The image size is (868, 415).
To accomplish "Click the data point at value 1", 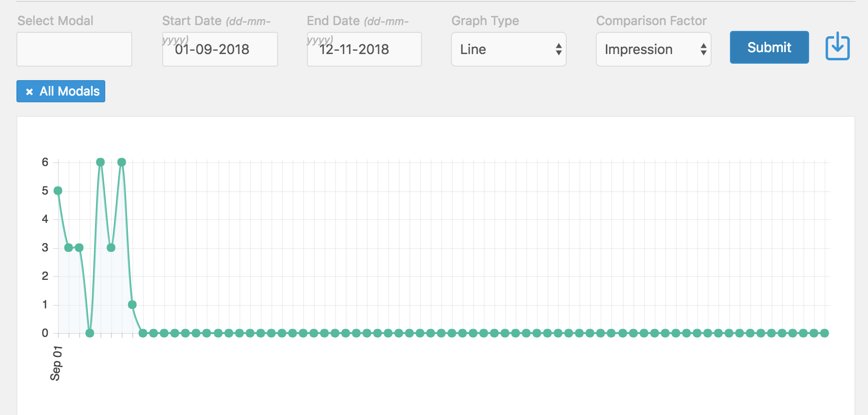I will click(132, 304).
